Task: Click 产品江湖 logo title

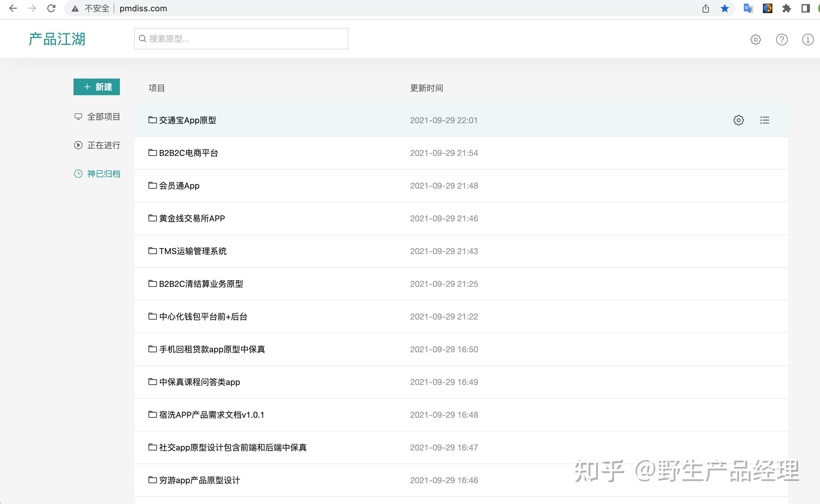Action: click(57, 39)
